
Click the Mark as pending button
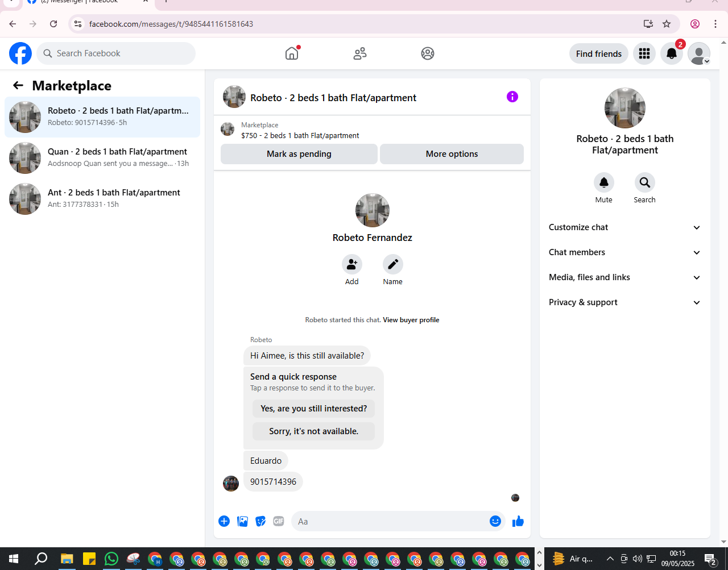pyautogui.click(x=299, y=154)
